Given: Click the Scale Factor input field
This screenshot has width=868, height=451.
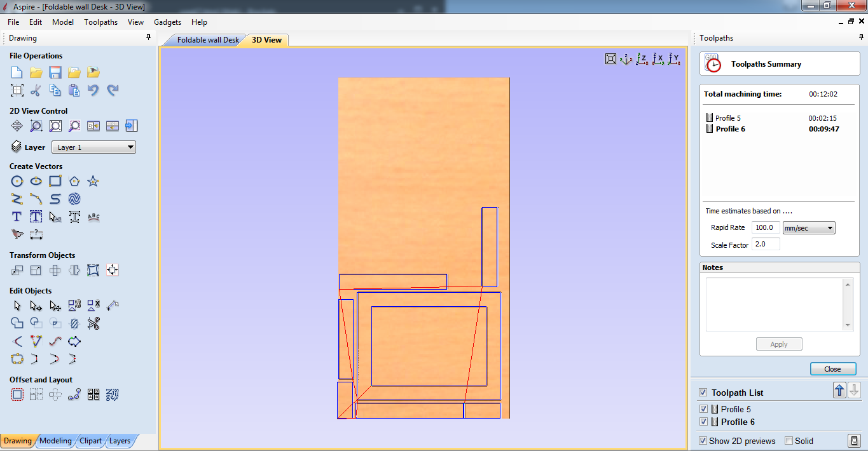Looking at the screenshot, I should tap(766, 245).
